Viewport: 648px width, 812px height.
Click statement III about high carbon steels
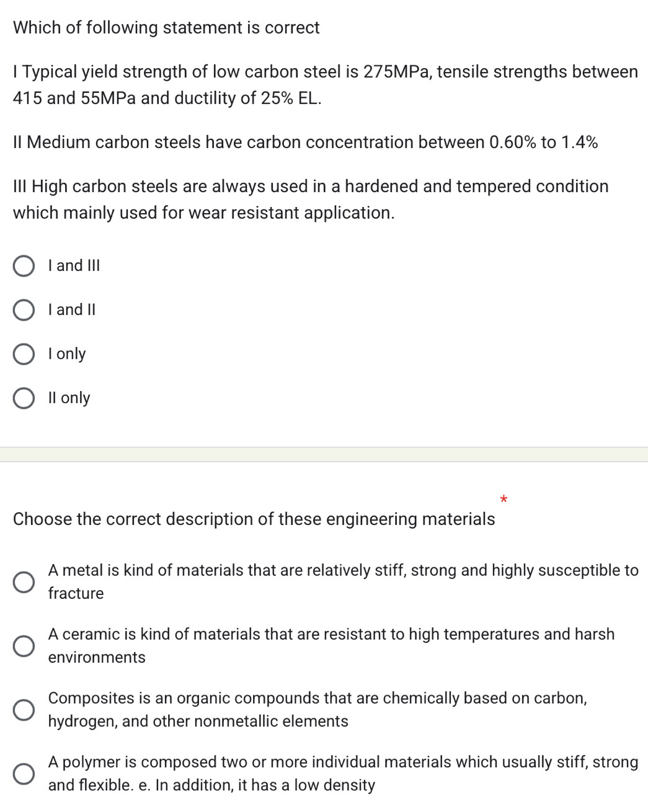[x=310, y=199]
